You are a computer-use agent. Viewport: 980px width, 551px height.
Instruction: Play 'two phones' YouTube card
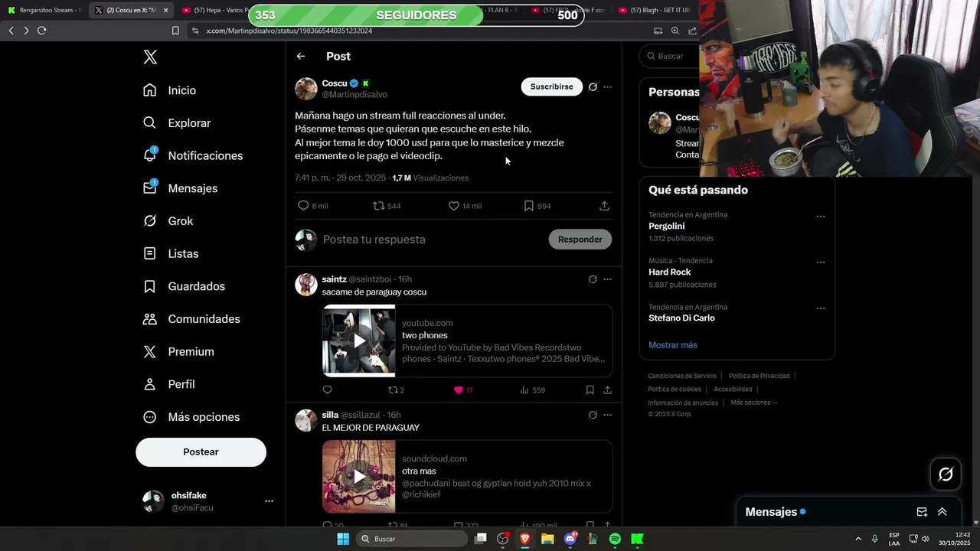359,341
